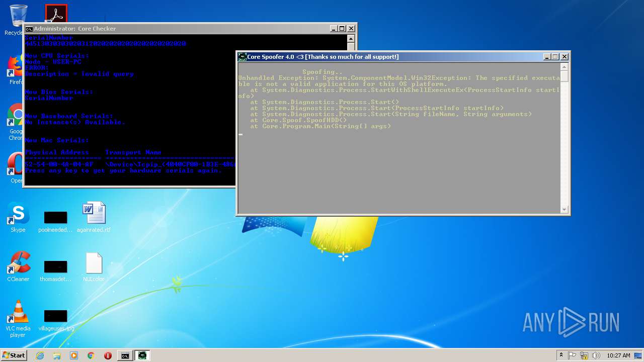This screenshot has height=362, width=644.
Task: Click 'New Baseboard Serials:' heading
Action: coord(69,116)
